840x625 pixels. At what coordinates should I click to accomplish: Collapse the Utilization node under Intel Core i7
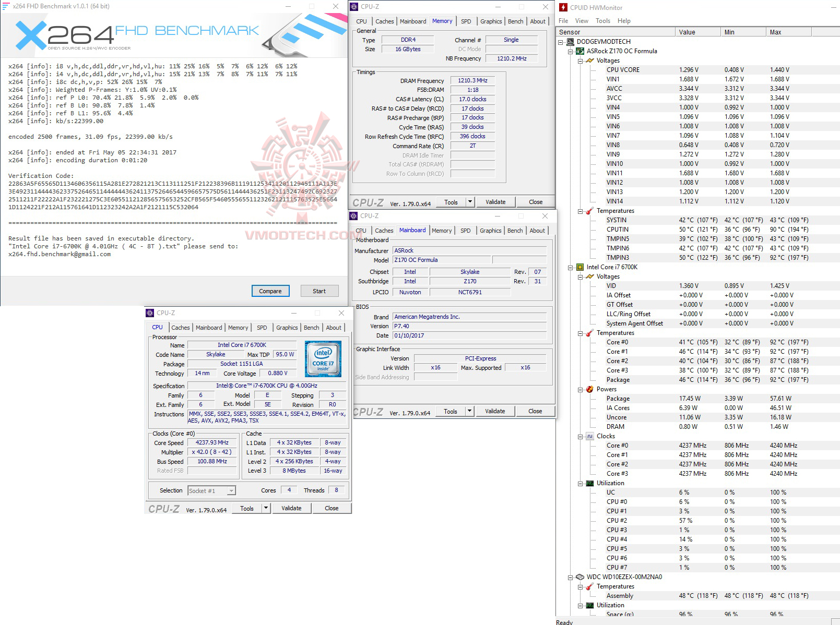[581, 484]
